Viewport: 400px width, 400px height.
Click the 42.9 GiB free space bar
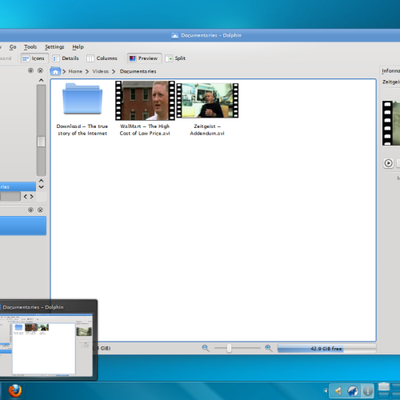point(327,349)
